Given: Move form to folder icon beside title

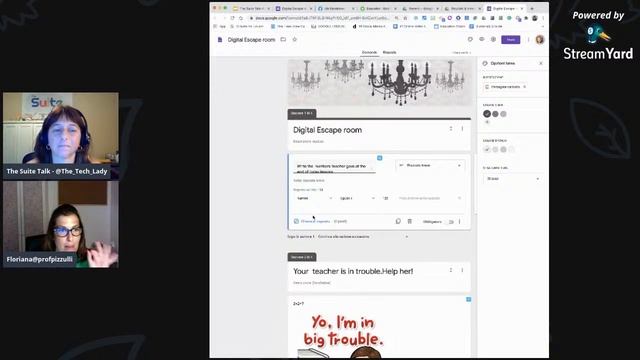Looking at the screenshot, I should coord(283,40).
